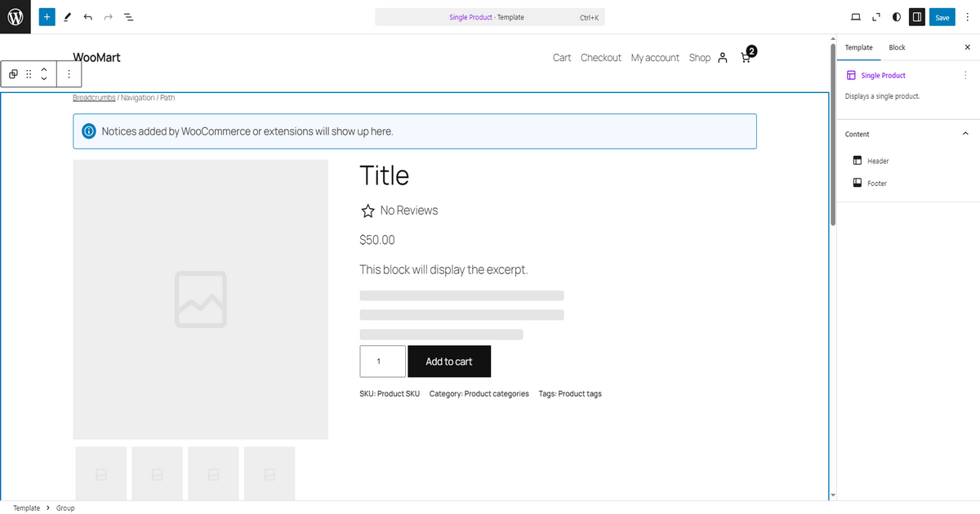Select the first gallery thumbnail
Viewport: 980px width, 514px height.
[x=101, y=473]
